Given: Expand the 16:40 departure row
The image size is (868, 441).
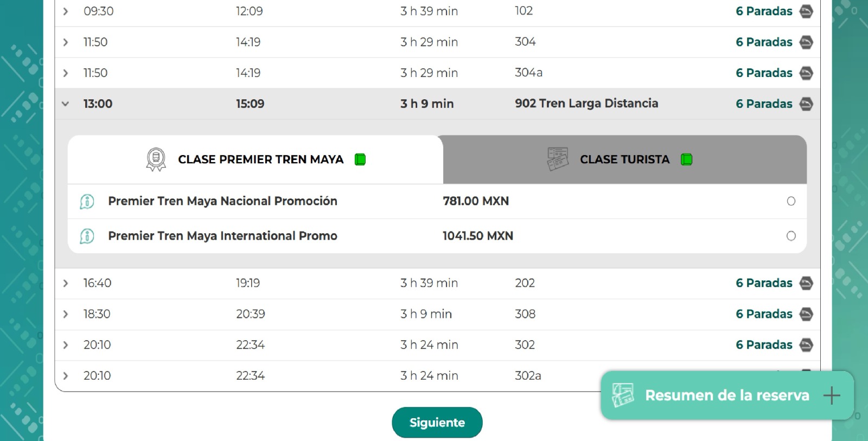Looking at the screenshot, I should point(66,283).
